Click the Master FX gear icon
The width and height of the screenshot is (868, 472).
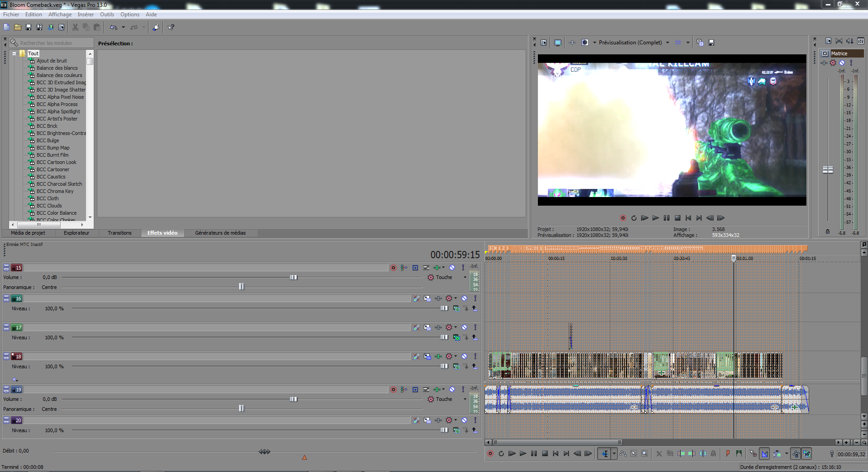pos(833,63)
